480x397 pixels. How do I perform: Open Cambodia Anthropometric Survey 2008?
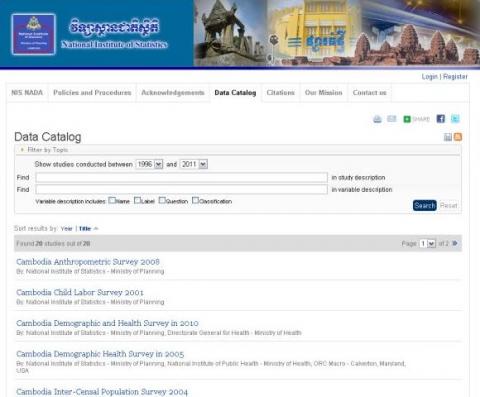pyautogui.click(x=88, y=262)
